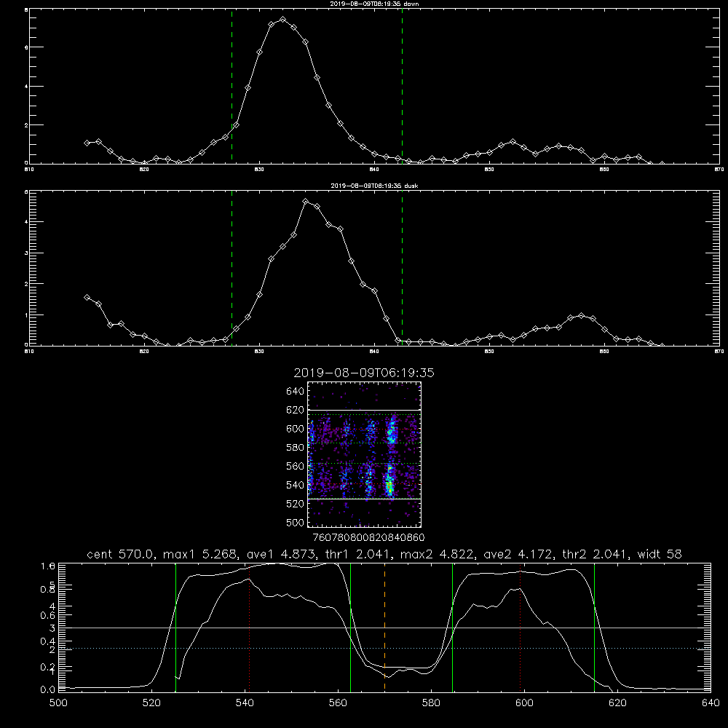Click the 760780800820840860 label below the spectrogram
Viewport: 728px width, 728px height.
tap(369, 537)
